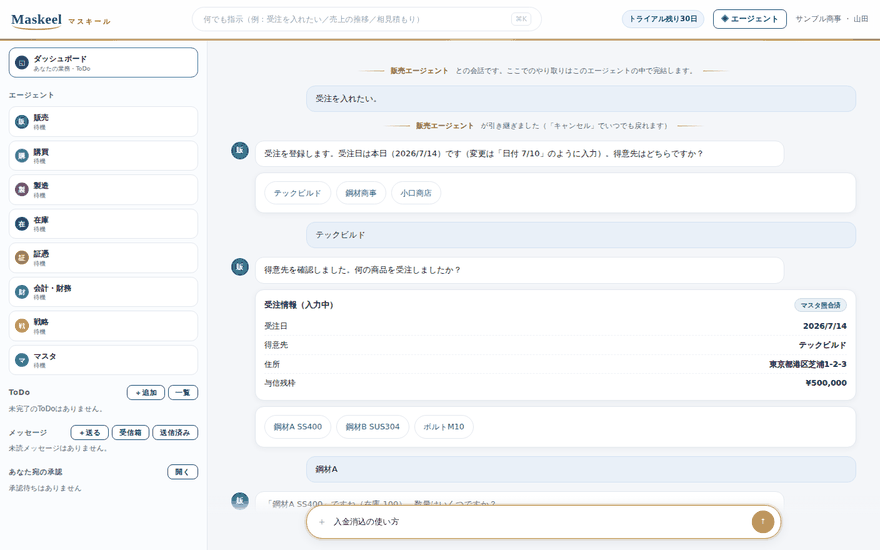The height and width of the screenshot is (550, 880).
Task: Select the 戦略 agent row
Action: (103, 326)
